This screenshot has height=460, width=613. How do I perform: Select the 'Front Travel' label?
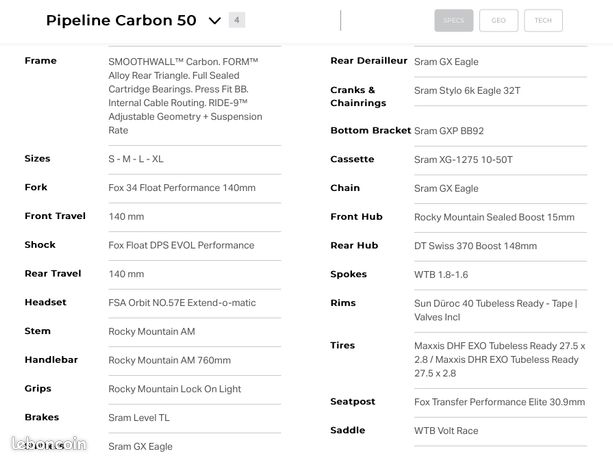pos(55,216)
